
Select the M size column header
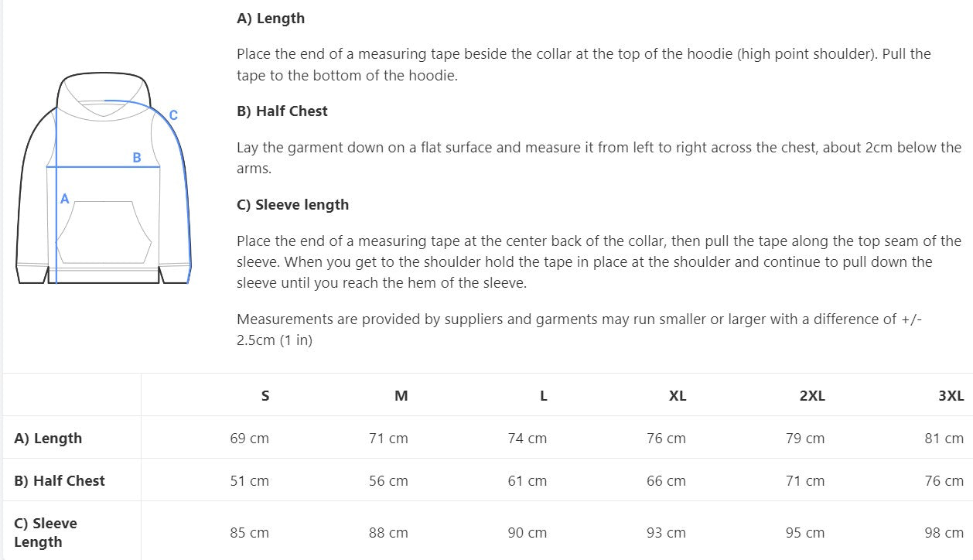coord(401,395)
